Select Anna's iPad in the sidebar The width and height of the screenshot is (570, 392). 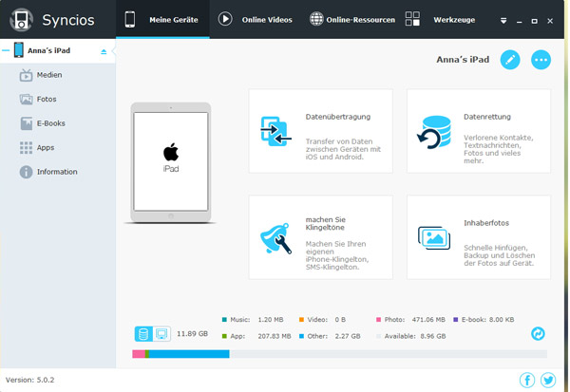pos(58,51)
